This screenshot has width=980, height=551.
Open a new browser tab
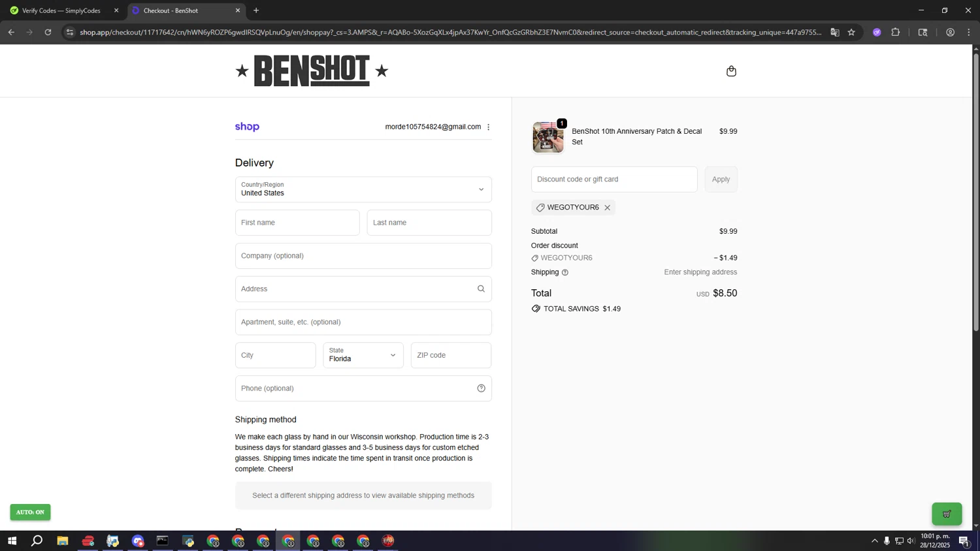[x=256, y=10]
